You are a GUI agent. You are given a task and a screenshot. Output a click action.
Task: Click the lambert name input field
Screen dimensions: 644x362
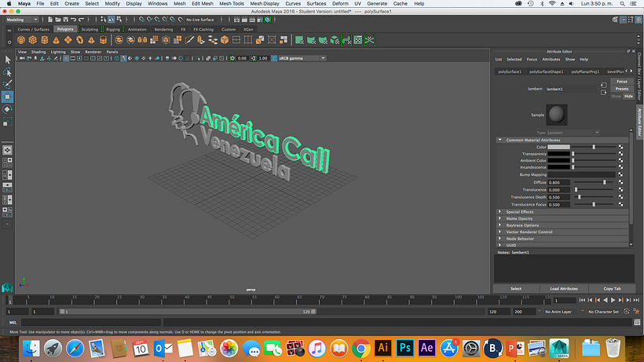tap(571, 89)
